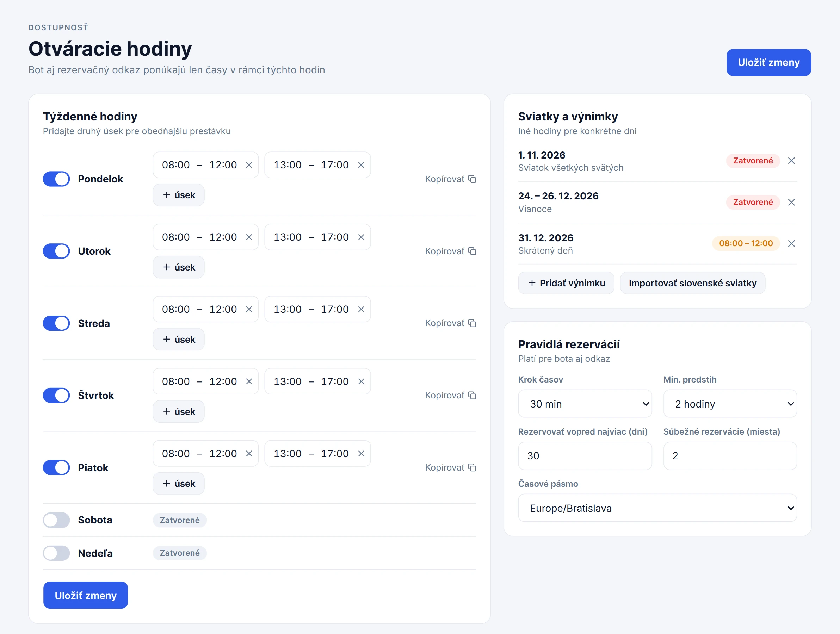
Task: Remove Piatok 13:00–17:00 slot
Action: [x=361, y=454]
